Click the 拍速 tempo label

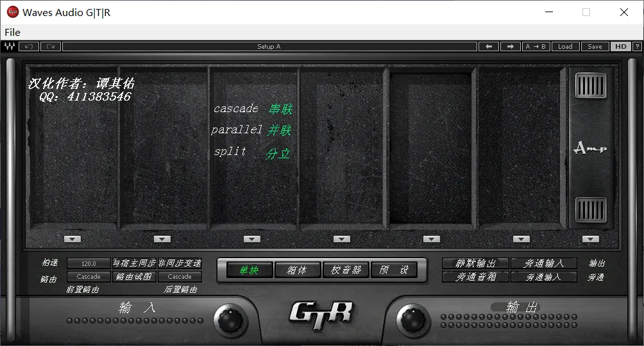point(50,263)
